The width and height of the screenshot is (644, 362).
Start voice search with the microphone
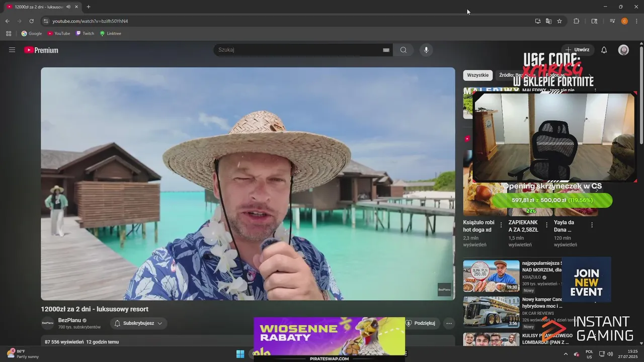(x=426, y=50)
